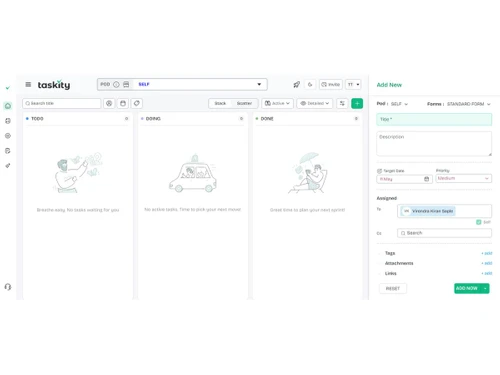
Task: Click the Target Date label icon
Action: (379, 171)
